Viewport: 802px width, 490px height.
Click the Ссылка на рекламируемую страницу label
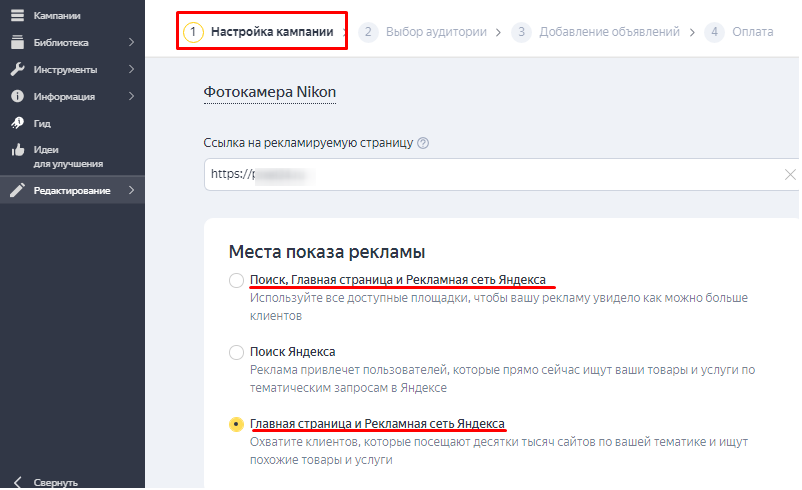pyautogui.click(x=308, y=143)
